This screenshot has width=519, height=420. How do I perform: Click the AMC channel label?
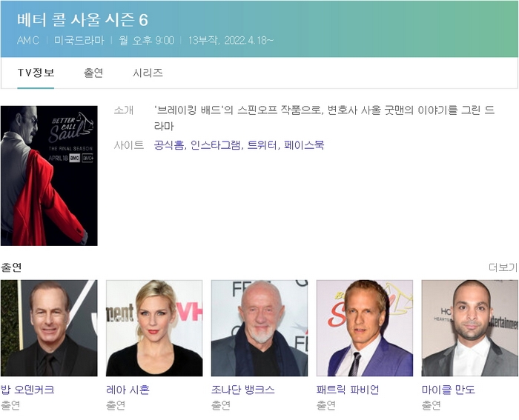[28, 40]
